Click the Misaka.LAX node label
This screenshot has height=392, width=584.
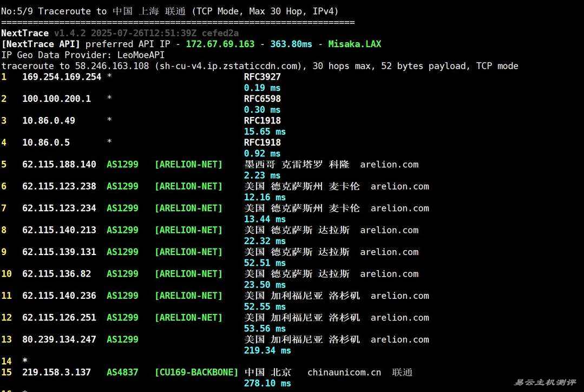(355, 44)
